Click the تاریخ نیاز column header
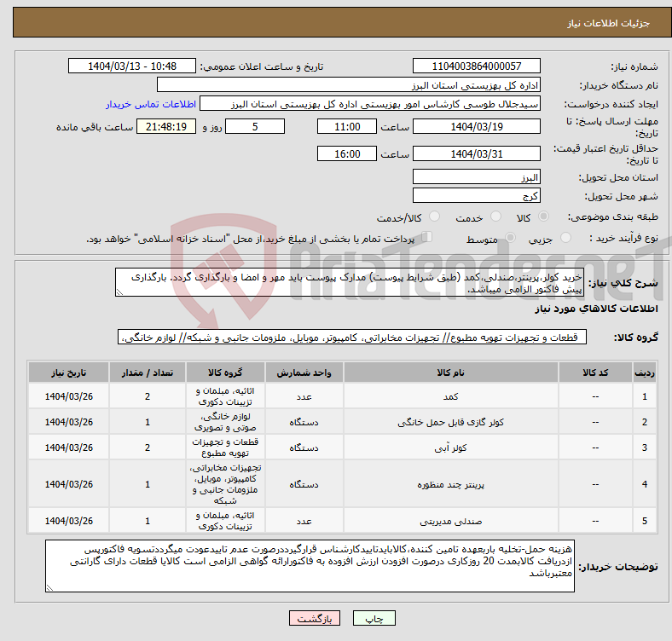Image resolution: width=672 pixels, height=641 pixels. click(x=68, y=372)
